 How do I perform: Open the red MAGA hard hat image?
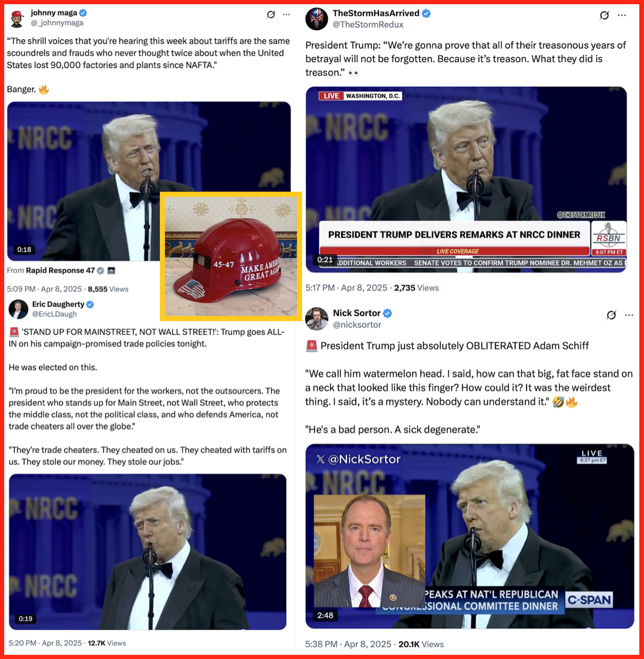(231, 256)
